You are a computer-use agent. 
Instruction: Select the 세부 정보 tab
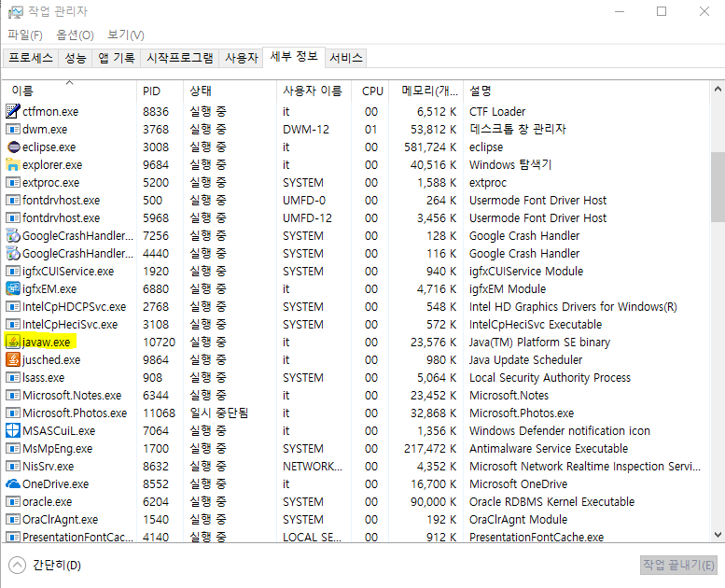(294, 57)
